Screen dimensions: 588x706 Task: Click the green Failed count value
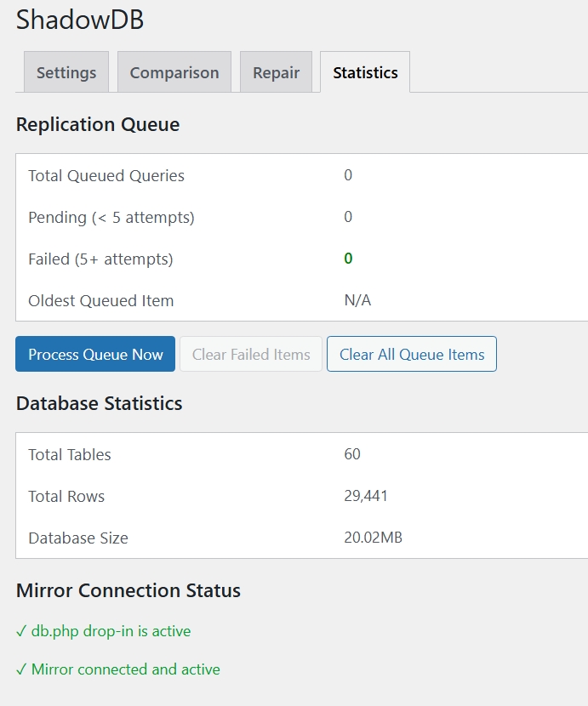pos(348,259)
